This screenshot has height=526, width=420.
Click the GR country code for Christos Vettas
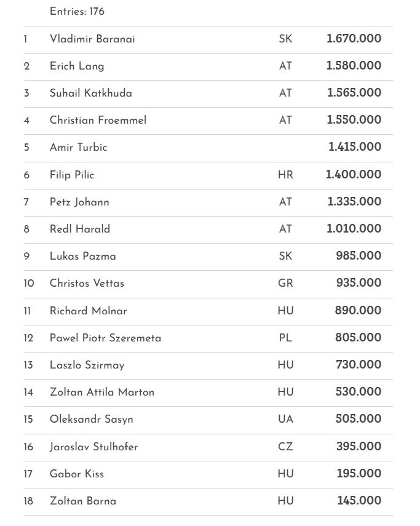pos(285,283)
